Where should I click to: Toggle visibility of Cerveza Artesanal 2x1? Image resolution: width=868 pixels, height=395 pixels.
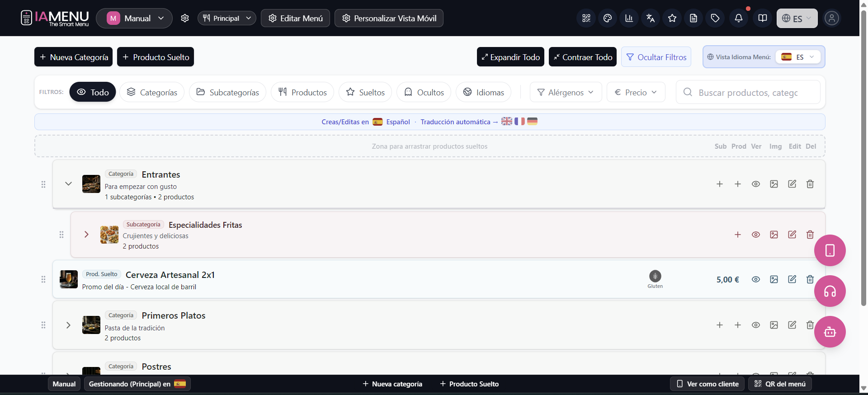(x=755, y=279)
